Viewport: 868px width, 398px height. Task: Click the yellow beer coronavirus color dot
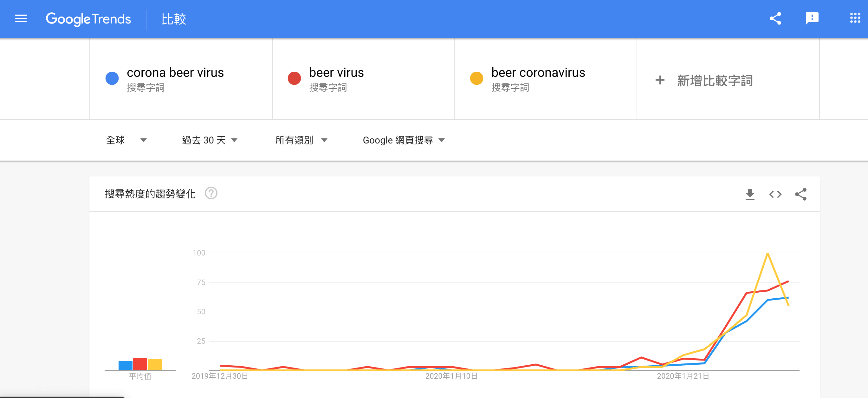pos(476,78)
